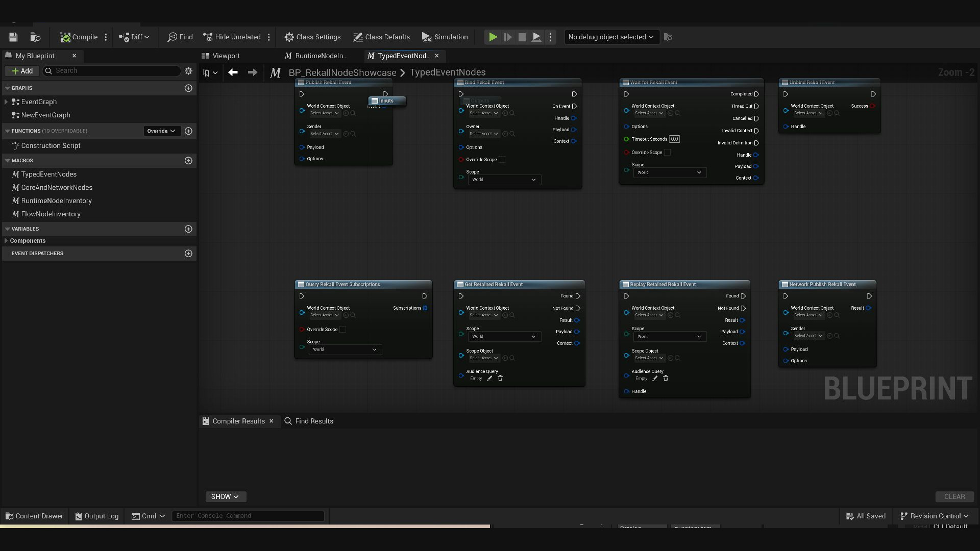Open the Find Results tab
This screenshot has width=980, height=551.
(x=309, y=421)
